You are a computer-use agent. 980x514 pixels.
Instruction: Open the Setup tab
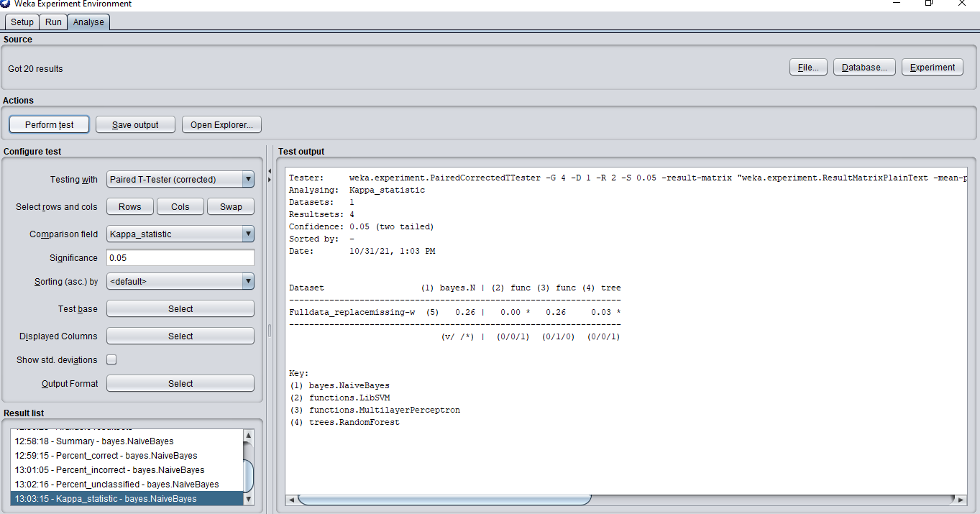pos(22,22)
